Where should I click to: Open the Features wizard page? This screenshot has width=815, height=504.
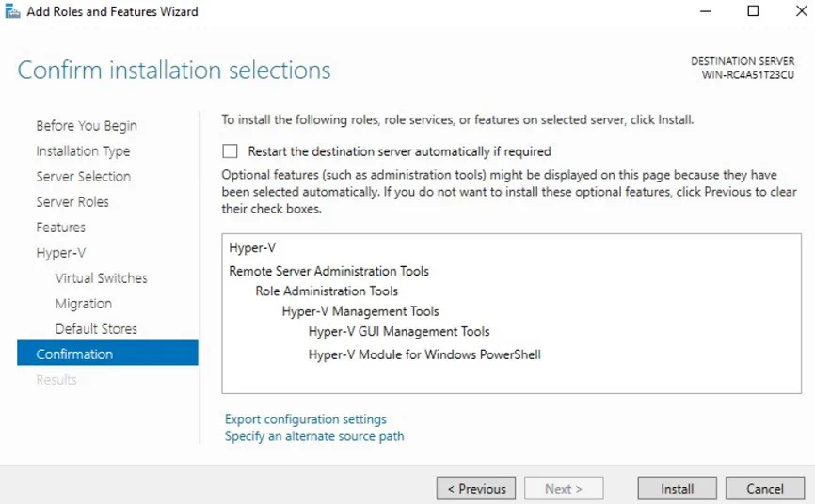[60, 228]
